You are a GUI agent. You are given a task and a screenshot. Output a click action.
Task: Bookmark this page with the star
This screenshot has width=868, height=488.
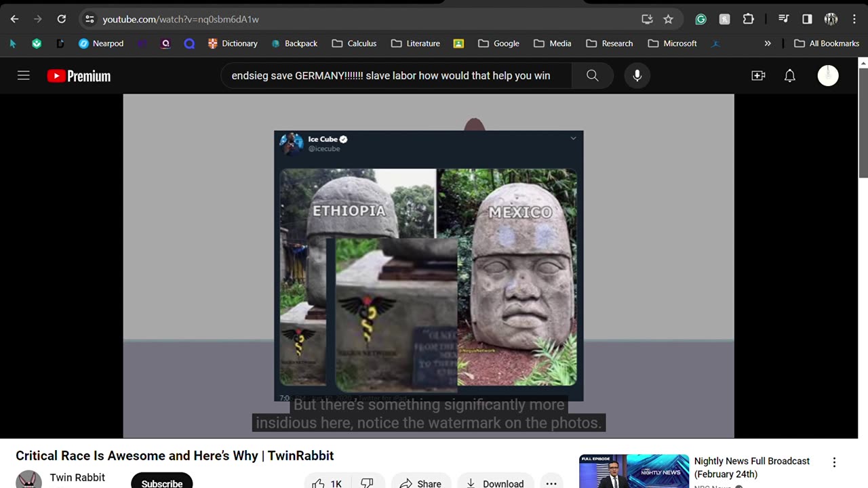[x=668, y=19]
